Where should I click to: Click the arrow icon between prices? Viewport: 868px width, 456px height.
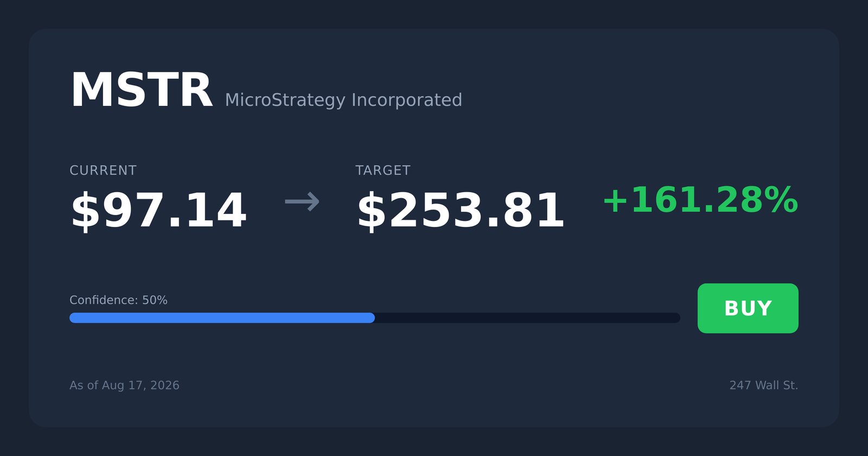pyautogui.click(x=302, y=201)
